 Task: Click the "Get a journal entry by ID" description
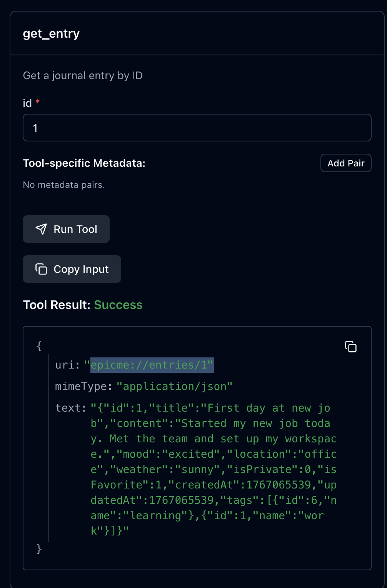[83, 75]
